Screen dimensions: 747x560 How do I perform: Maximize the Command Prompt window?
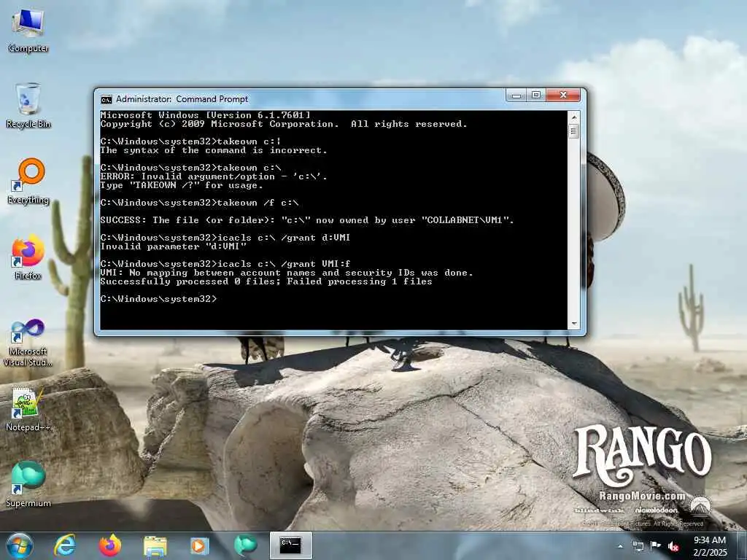536,96
